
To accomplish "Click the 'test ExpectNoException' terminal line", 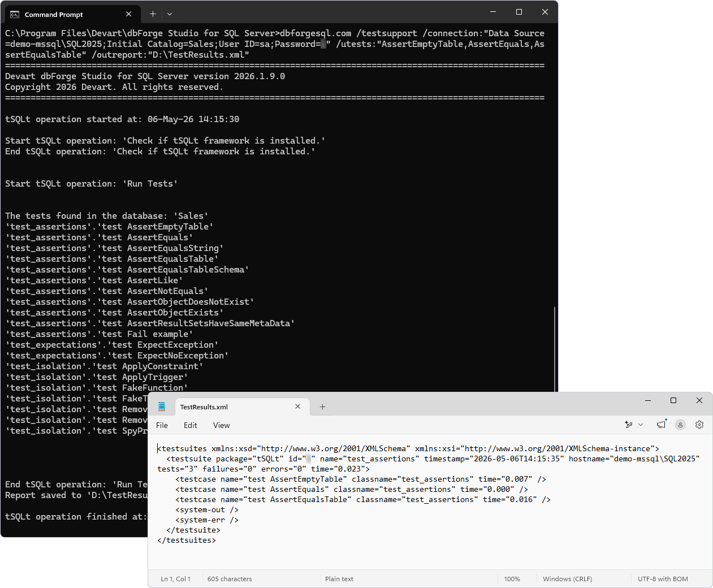I will 117,356.
